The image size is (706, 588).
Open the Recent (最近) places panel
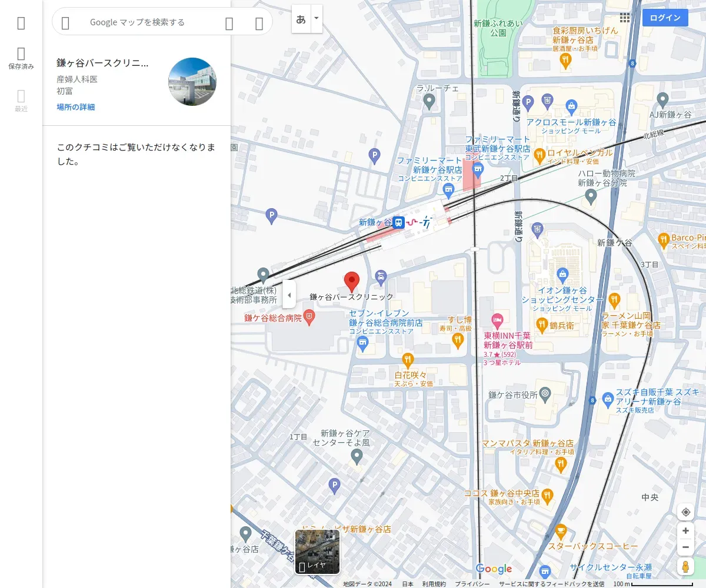point(21,101)
